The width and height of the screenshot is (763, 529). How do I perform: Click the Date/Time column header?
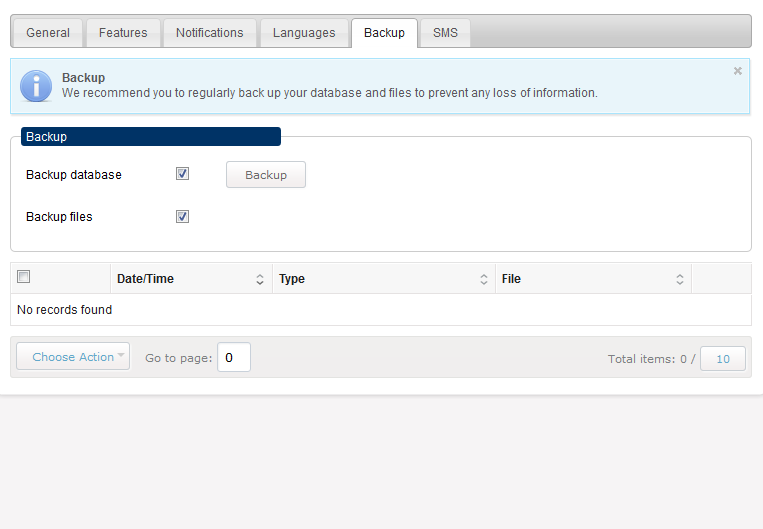coord(191,279)
